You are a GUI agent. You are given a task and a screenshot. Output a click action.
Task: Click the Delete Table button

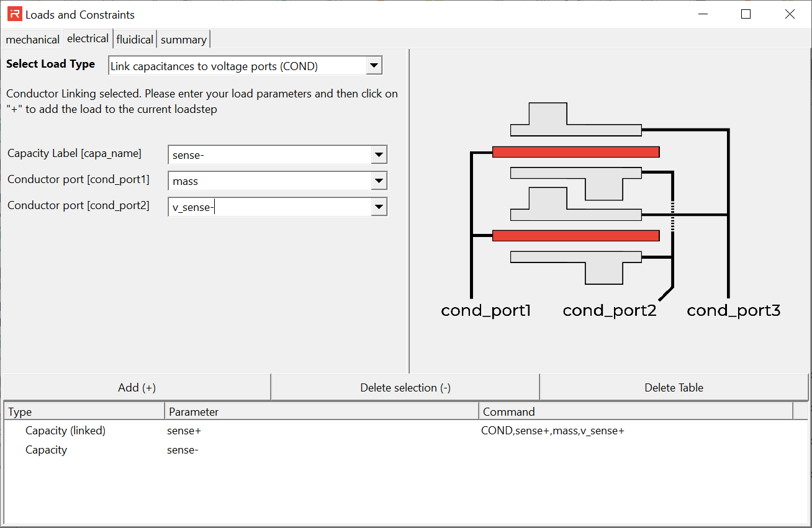coord(674,388)
